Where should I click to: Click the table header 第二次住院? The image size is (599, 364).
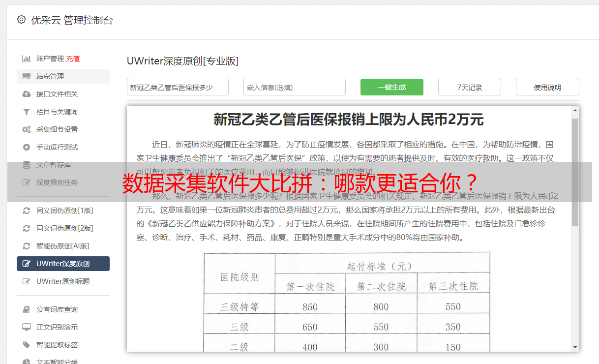(381, 286)
